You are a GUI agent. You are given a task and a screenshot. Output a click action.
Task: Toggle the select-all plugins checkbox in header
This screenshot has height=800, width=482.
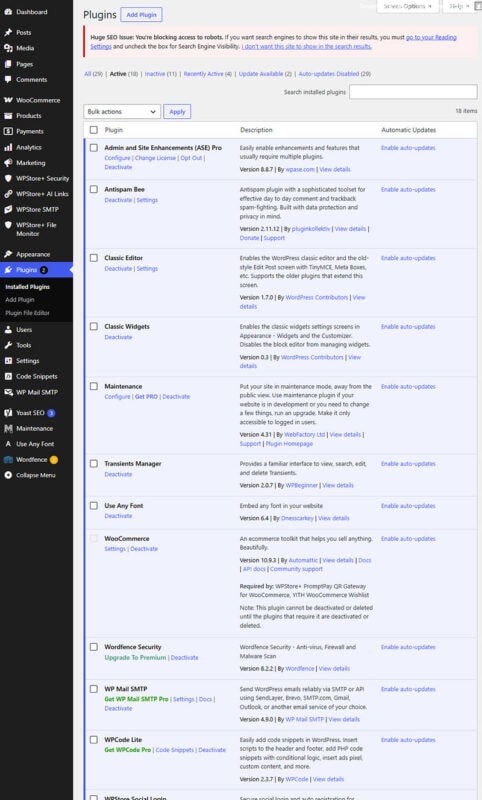[x=94, y=130]
